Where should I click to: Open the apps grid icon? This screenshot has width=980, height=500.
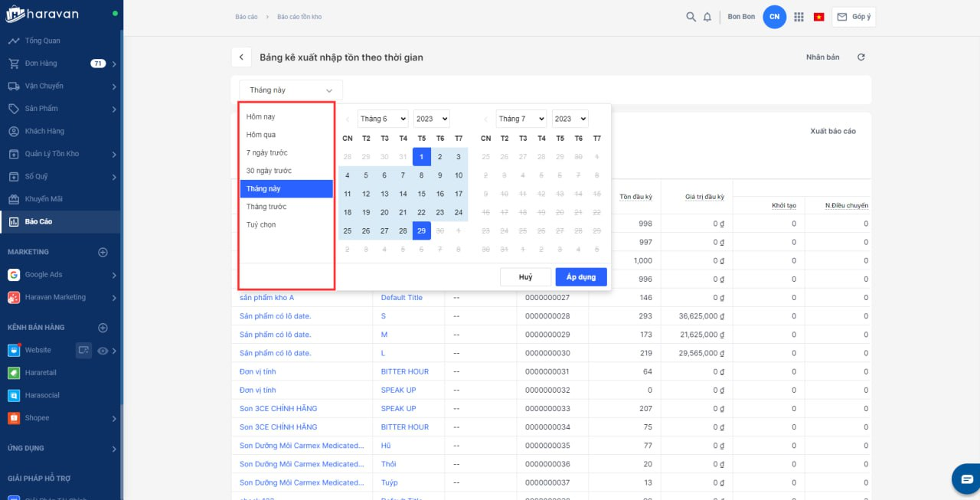pos(799,17)
